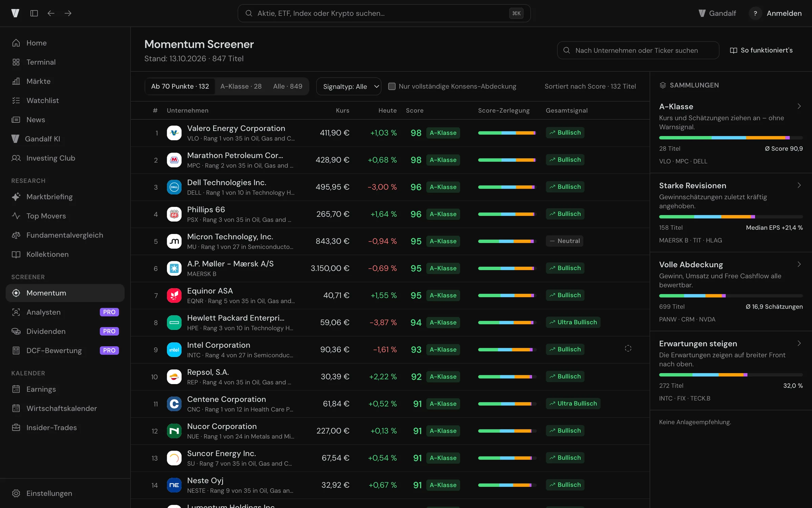Sort by Score column header
Screen dimensions: 812x508
click(x=414, y=110)
